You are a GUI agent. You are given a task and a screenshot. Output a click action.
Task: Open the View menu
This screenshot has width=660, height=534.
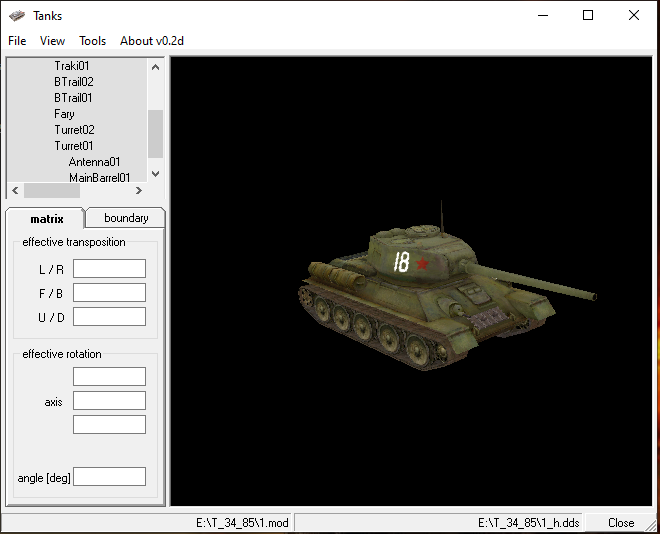click(52, 41)
